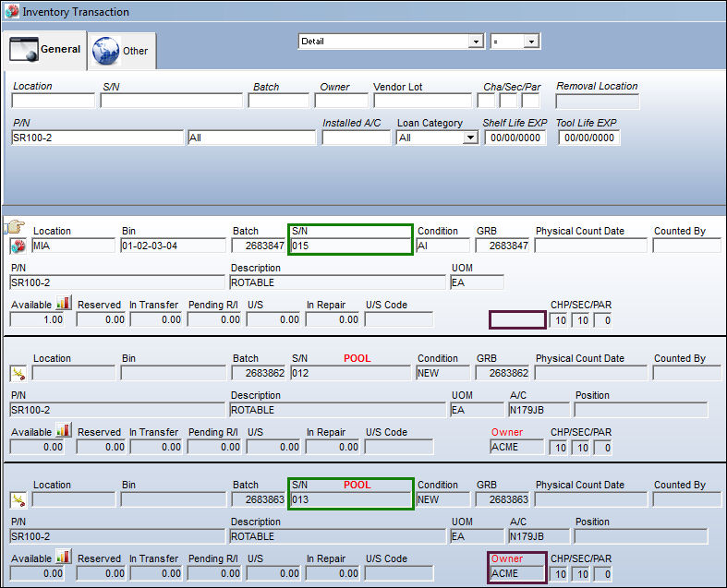Click the record icon beside the MIA location
Viewport: 727px width, 588px height.
pos(18,246)
